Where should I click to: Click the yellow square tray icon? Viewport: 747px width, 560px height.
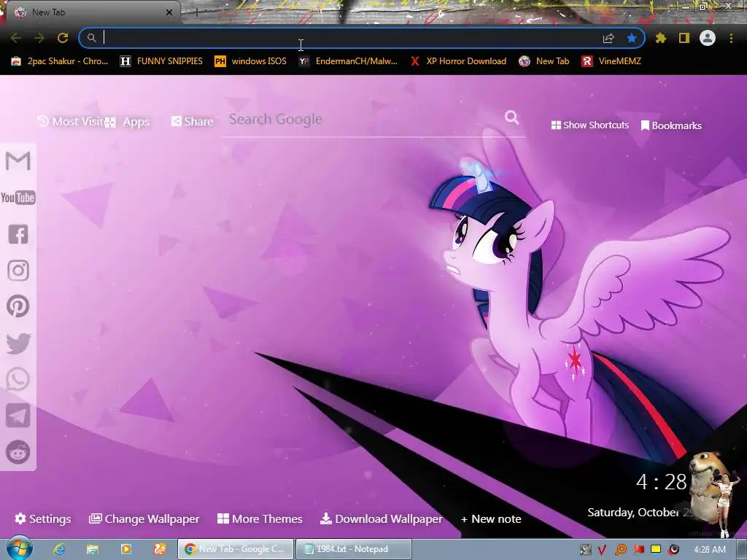click(656, 549)
